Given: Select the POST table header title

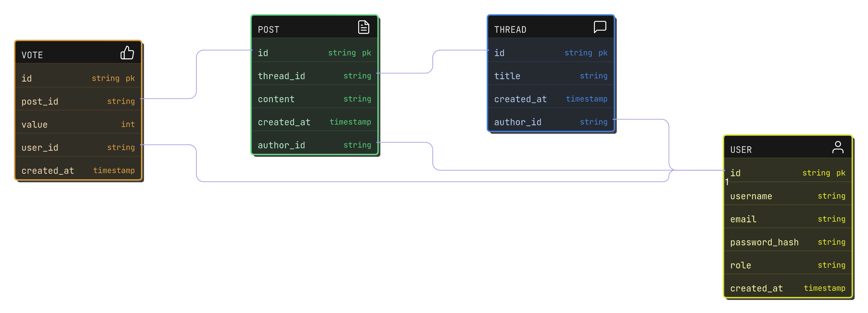Looking at the screenshot, I should [x=268, y=30].
